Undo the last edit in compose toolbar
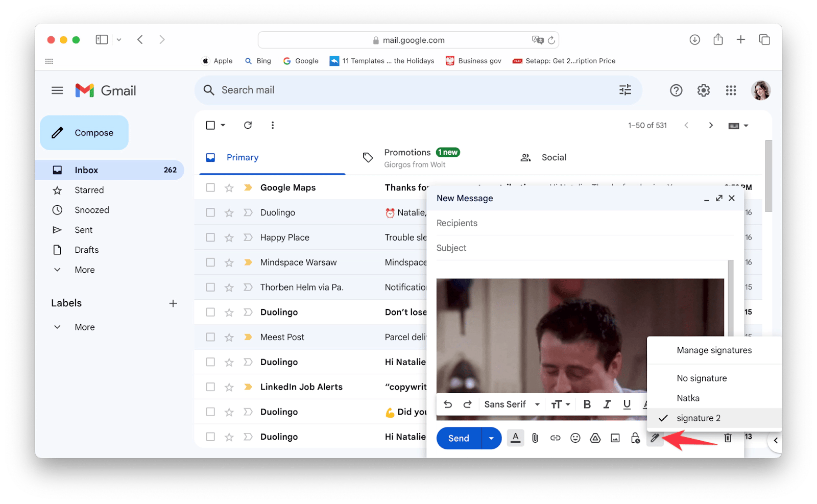This screenshot has height=504, width=817. [x=448, y=404]
